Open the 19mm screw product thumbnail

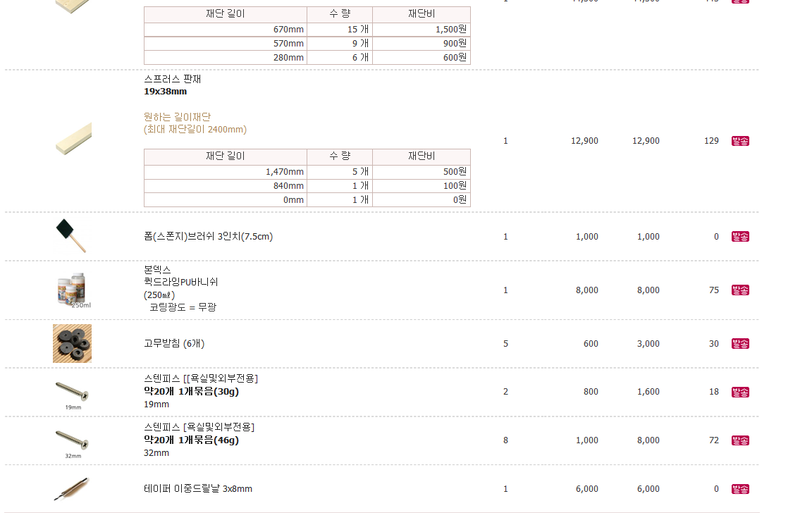pyautogui.click(x=72, y=395)
